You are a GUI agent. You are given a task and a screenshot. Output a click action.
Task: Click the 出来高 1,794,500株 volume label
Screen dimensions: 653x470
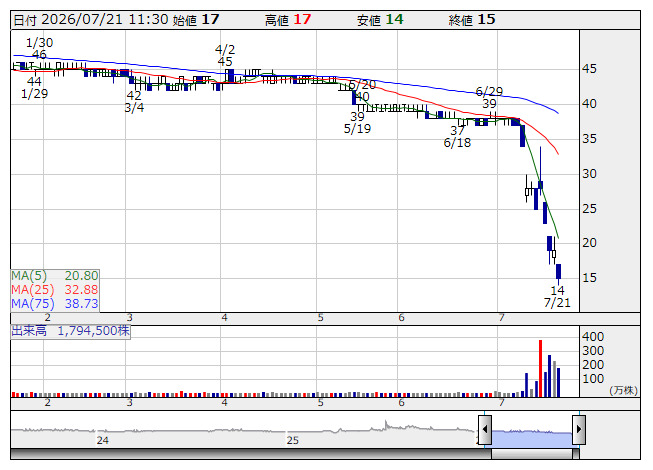click(x=70, y=331)
